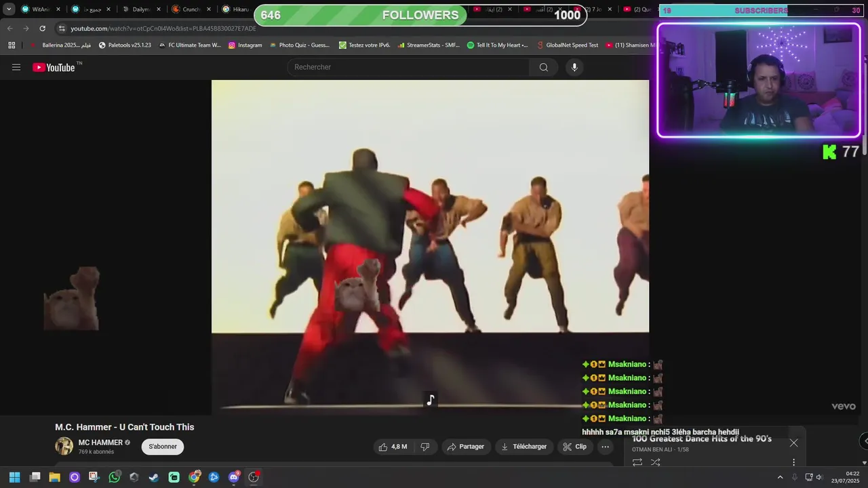Open the browser apps grid shortcut
This screenshot has width=868, height=488.
tap(12, 45)
